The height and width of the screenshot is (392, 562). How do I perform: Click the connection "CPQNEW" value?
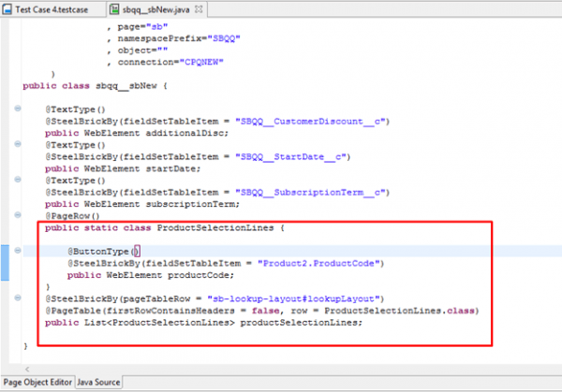[x=201, y=63]
